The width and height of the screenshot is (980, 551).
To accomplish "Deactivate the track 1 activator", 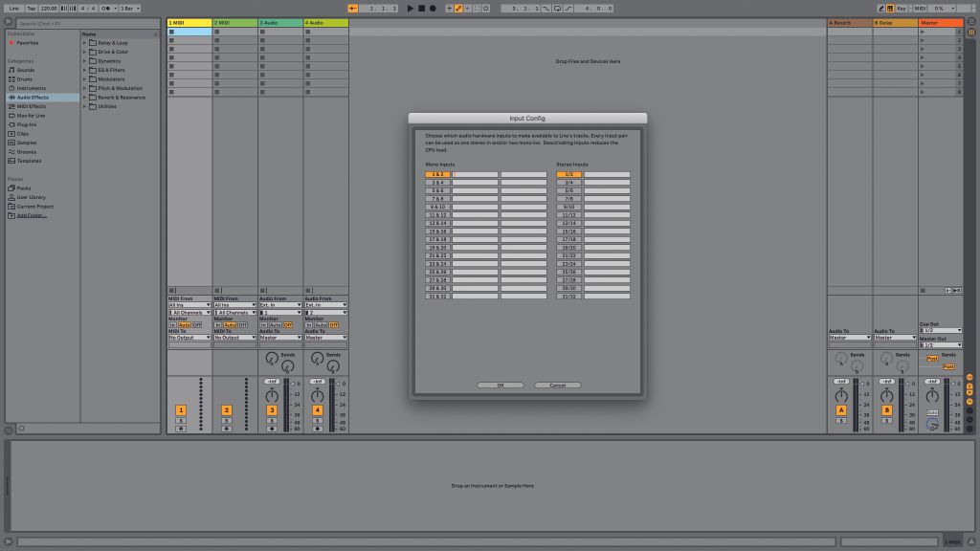I will (x=180, y=409).
